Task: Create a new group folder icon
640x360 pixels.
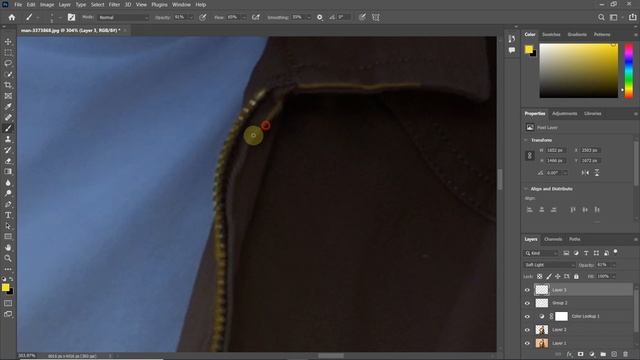Action: point(603,354)
